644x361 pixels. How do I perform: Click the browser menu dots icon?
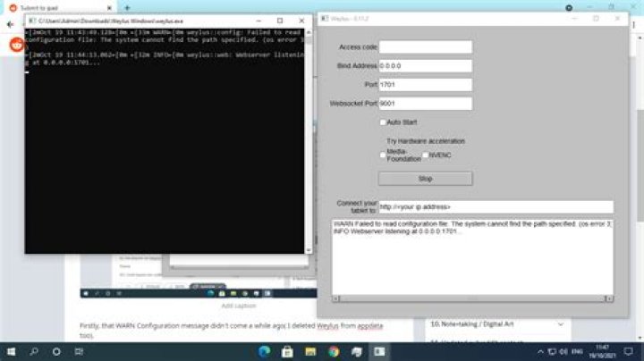click(634, 25)
